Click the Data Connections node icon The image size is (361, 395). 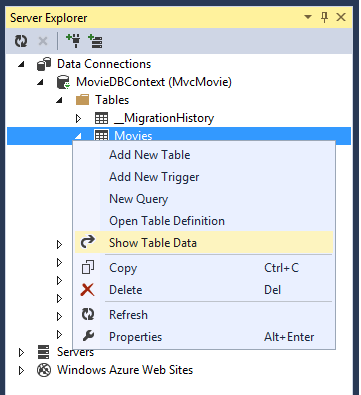(44, 64)
